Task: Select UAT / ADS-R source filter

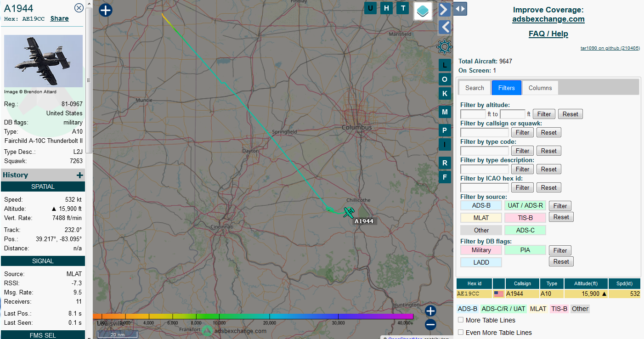Action: [525, 205]
